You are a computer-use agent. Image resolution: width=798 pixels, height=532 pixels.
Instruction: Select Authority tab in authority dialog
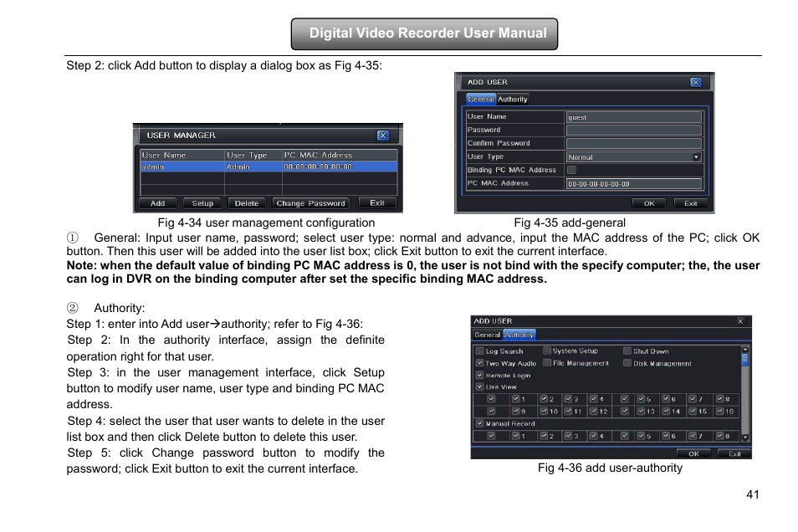click(519, 335)
